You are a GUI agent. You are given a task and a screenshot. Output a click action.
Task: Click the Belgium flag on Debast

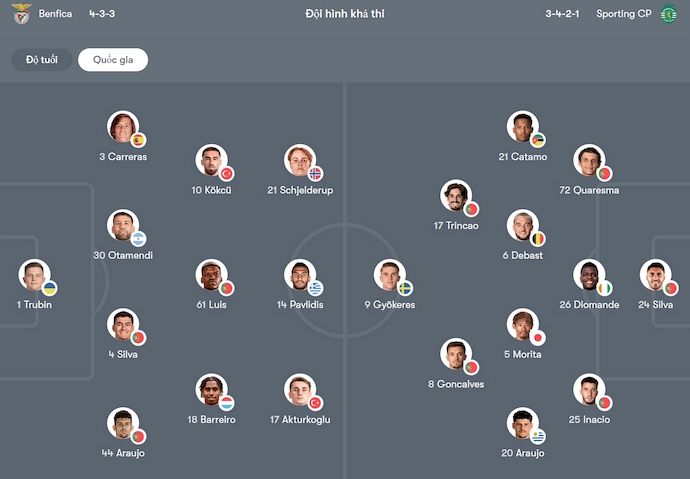[x=537, y=239]
